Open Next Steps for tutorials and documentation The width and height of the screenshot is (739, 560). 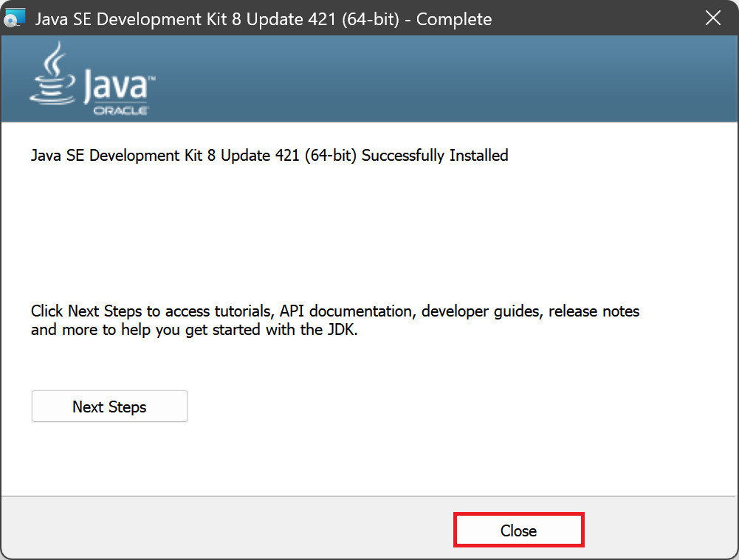click(109, 406)
